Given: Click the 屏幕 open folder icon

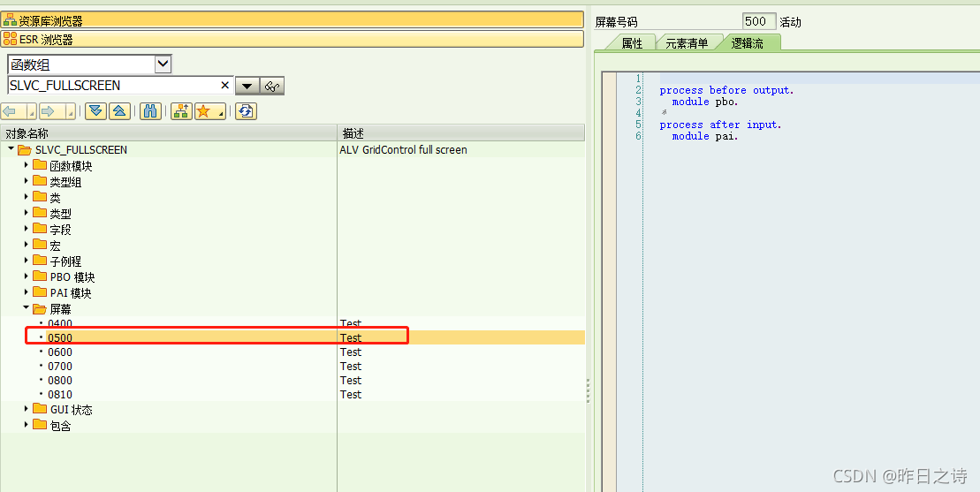Looking at the screenshot, I should [40, 308].
